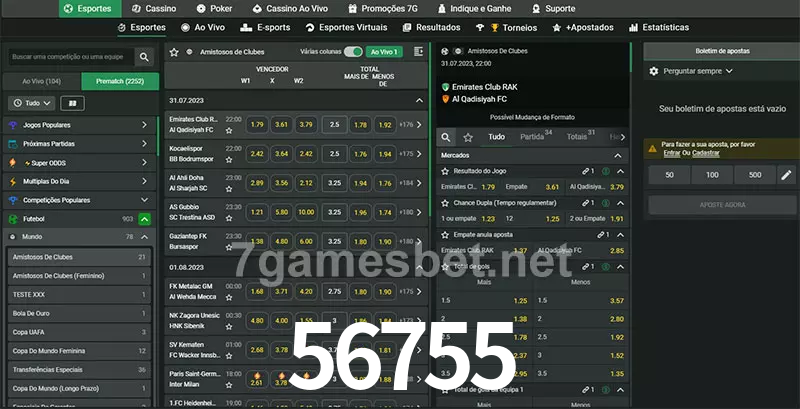Collapse the Futebol sport section
The height and width of the screenshot is (409, 800).
pyautogui.click(x=144, y=218)
